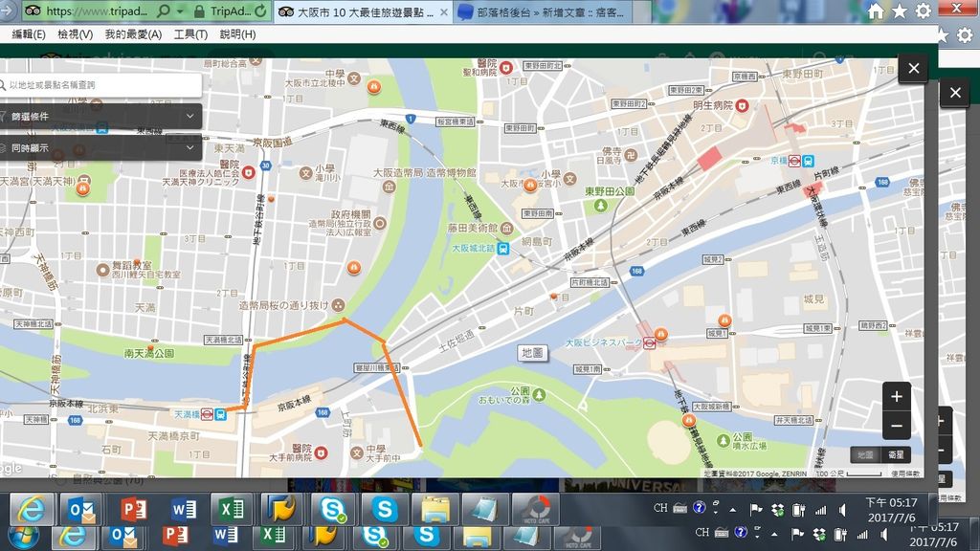Launch Excel from the taskbar
This screenshot has width=980, height=551.
[x=233, y=509]
